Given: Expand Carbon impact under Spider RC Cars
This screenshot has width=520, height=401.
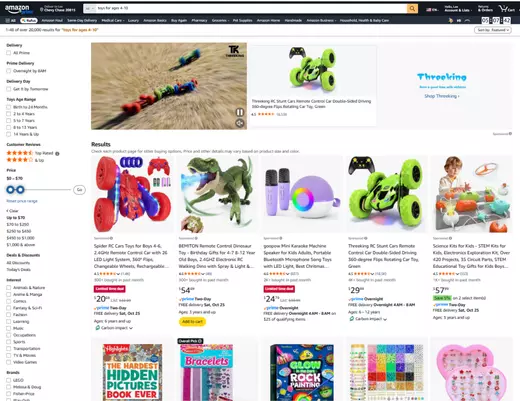Looking at the screenshot, I should click(114, 328).
